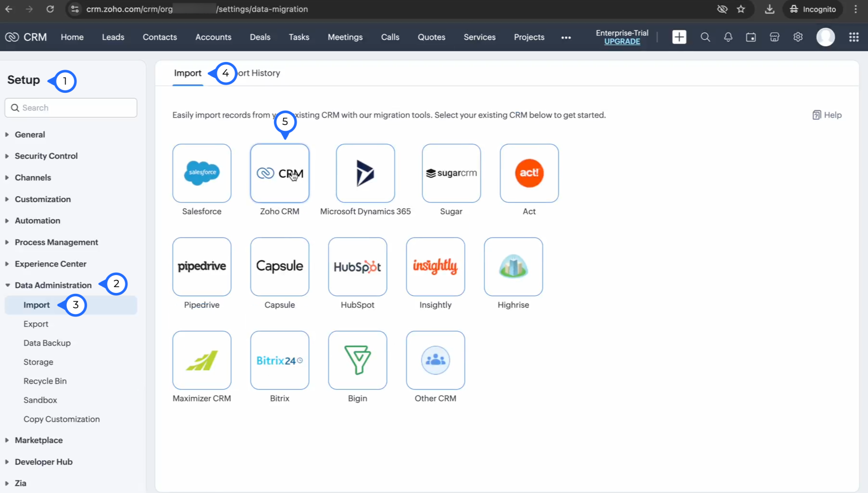
Task: Select the Pipedrive migration tile
Action: tap(202, 266)
